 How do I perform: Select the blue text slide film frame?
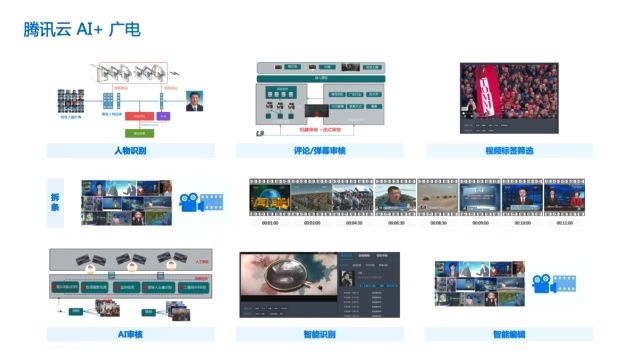(x=480, y=197)
